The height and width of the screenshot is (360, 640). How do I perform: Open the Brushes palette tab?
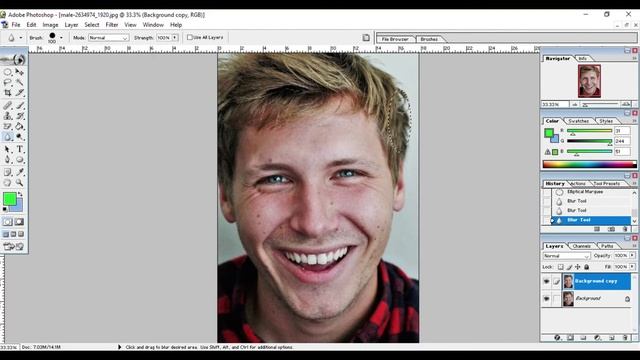(429, 39)
